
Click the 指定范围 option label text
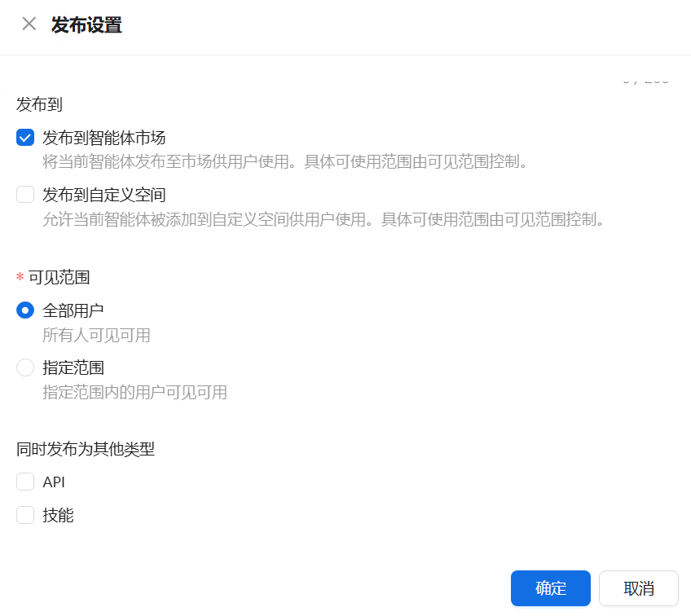[73, 367]
